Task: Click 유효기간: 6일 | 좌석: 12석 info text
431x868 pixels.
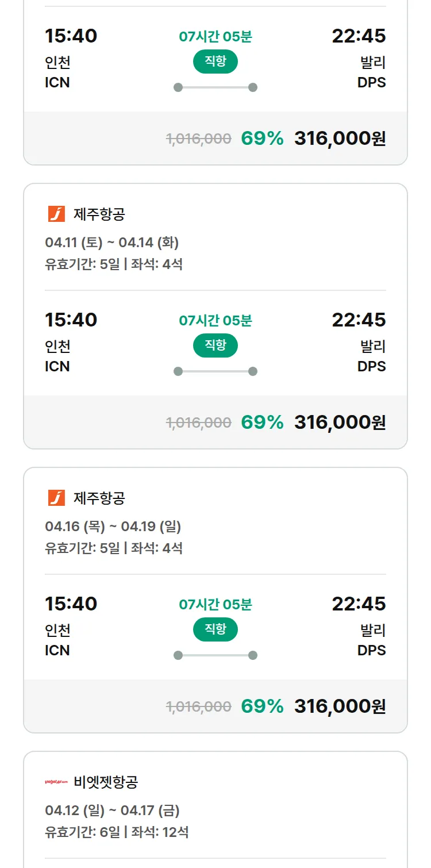Action: click(117, 832)
